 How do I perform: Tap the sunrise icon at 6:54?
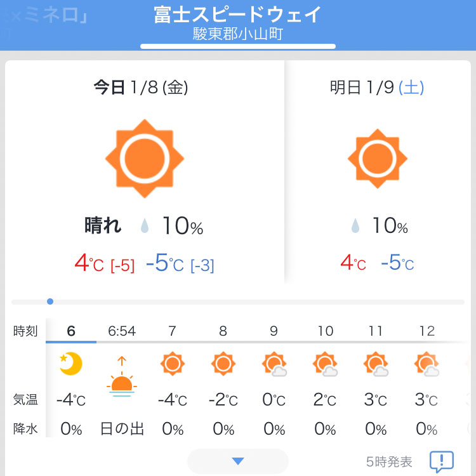click(x=122, y=376)
